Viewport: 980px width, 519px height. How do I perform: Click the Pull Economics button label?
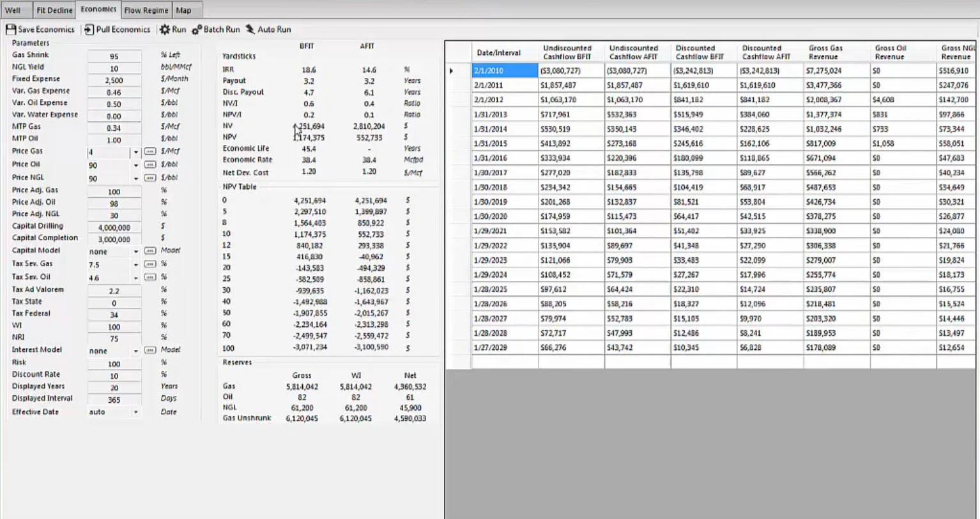[123, 29]
